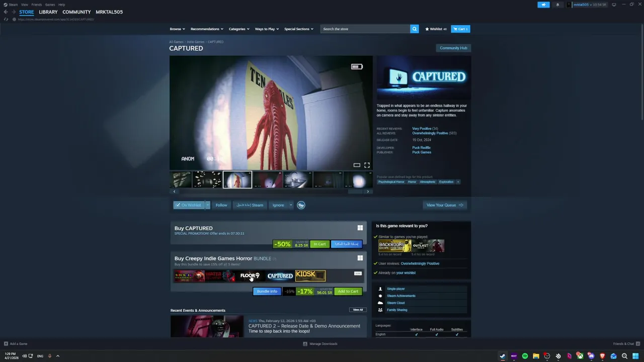Open the Ways to Play dropdown

point(267,29)
